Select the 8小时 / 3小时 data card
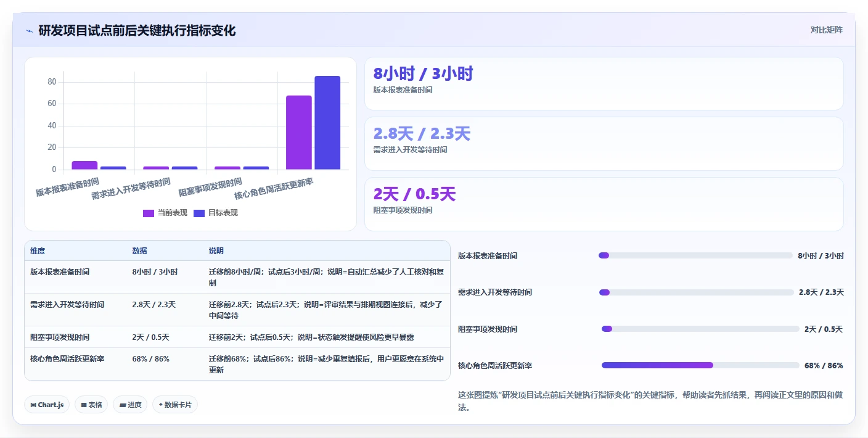Image resolution: width=868 pixels, height=438 pixels. pos(604,83)
